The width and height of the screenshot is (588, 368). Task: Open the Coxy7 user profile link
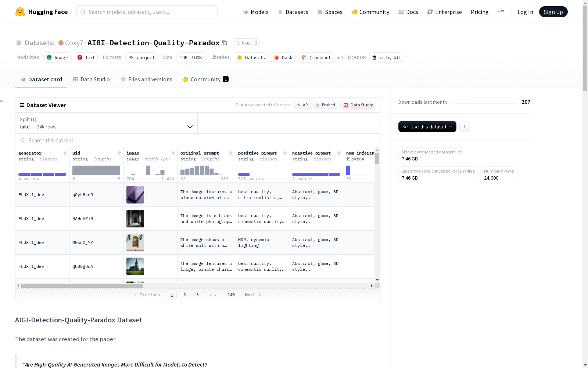pos(74,43)
